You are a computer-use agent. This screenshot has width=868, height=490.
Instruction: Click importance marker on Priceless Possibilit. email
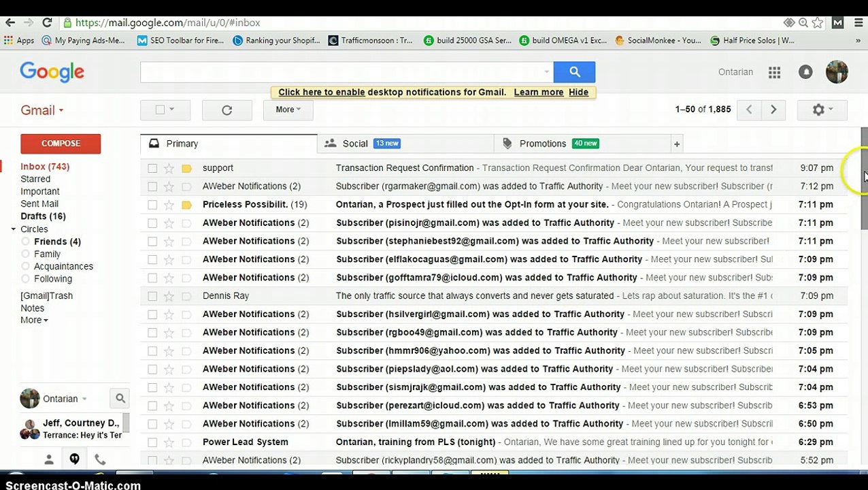click(186, 205)
